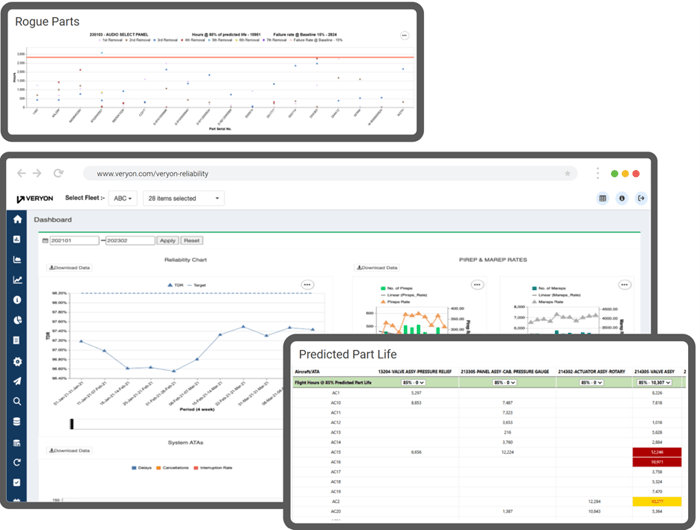700x530 pixels.
Task: Toggle the Delays legend entry
Action: tap(142, 468)
